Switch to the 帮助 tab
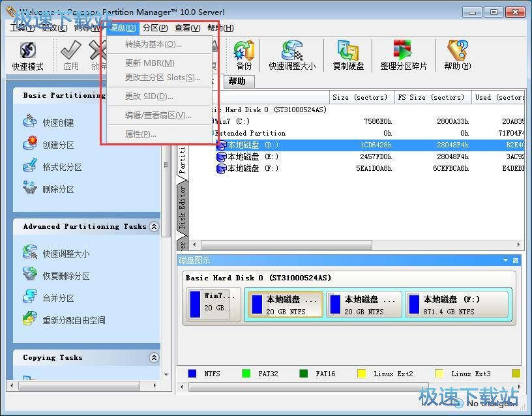Image resolution: width=532 pixels, height=416 pixels. coord(239,81)
